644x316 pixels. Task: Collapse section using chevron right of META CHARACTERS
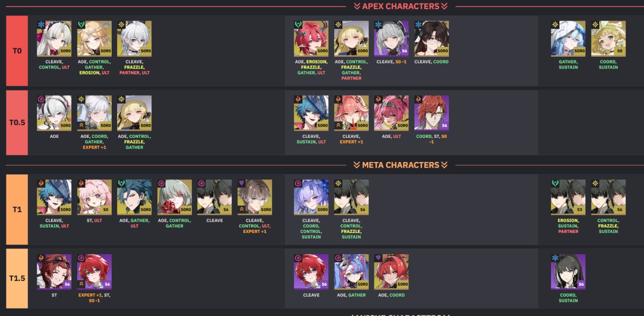coord(444,165)
